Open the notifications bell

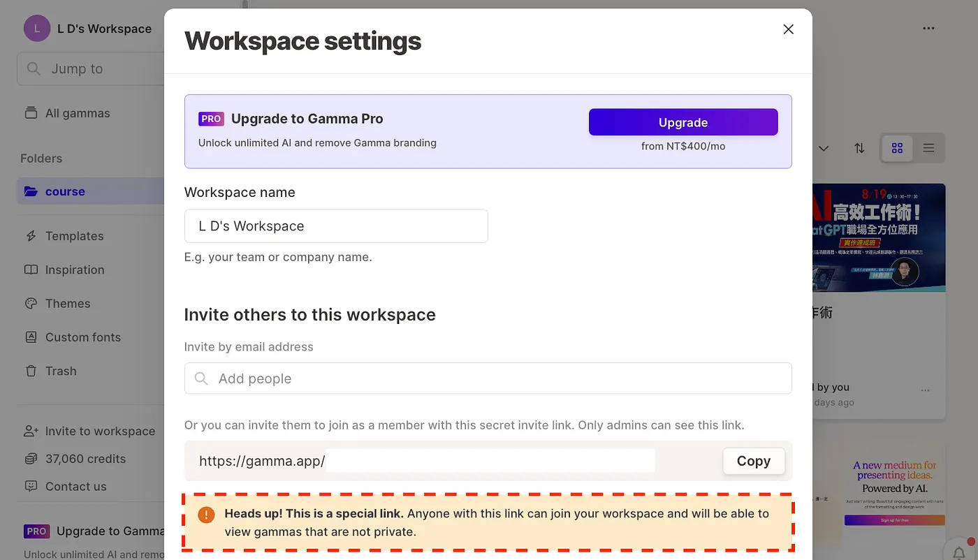pos(959,552)
